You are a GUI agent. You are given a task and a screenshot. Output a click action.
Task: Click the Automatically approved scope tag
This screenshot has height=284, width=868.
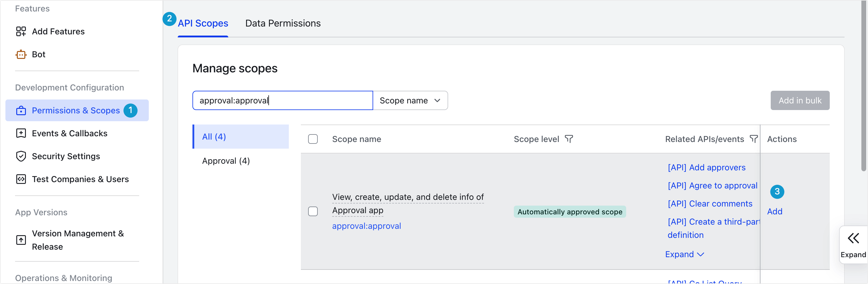click(570, 212)
